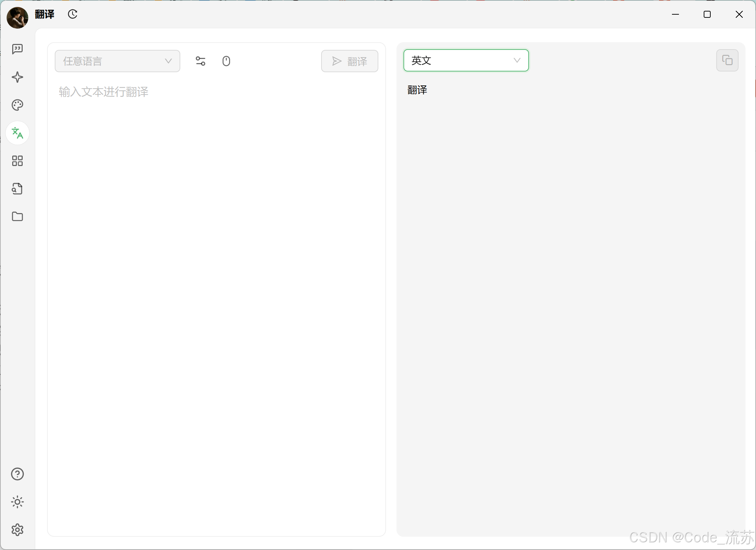Open the files folder icon
The height and width of the screenshot is (550, 756).
17,217
